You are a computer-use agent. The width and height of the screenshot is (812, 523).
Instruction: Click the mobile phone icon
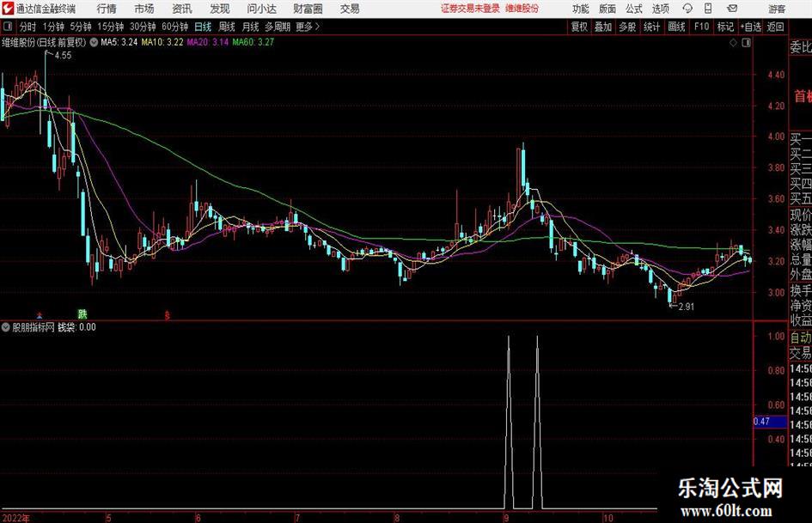[708, 9]
